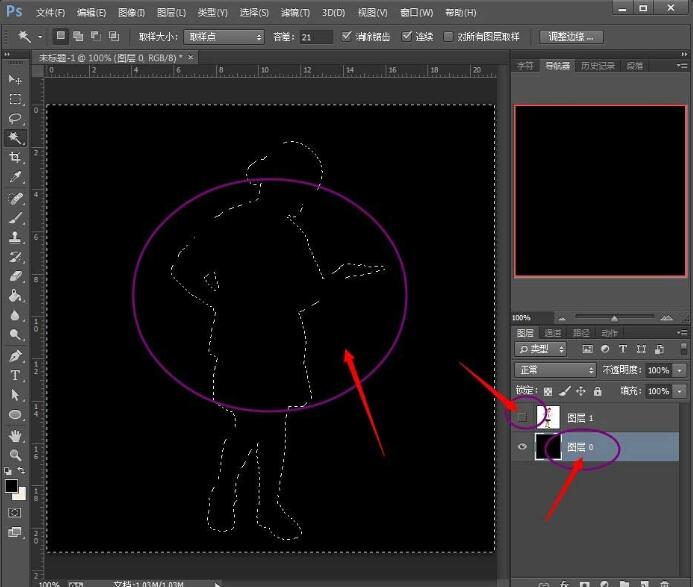Toggle the 连续 contiguous checkbox

tap(407, 36)
